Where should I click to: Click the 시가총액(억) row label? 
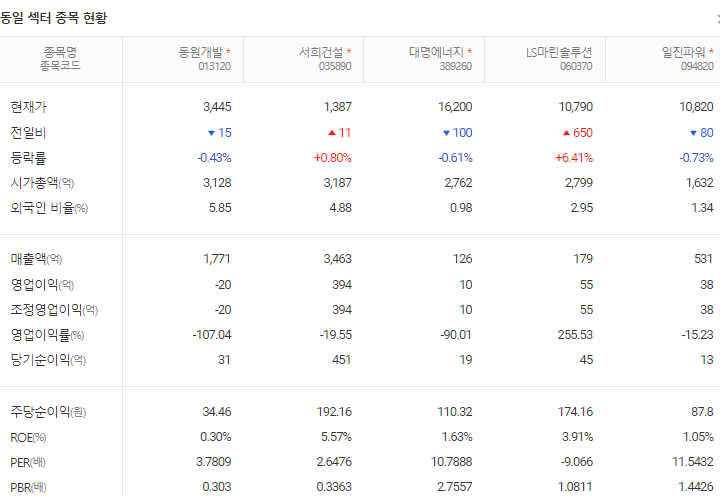click(42, 183)
